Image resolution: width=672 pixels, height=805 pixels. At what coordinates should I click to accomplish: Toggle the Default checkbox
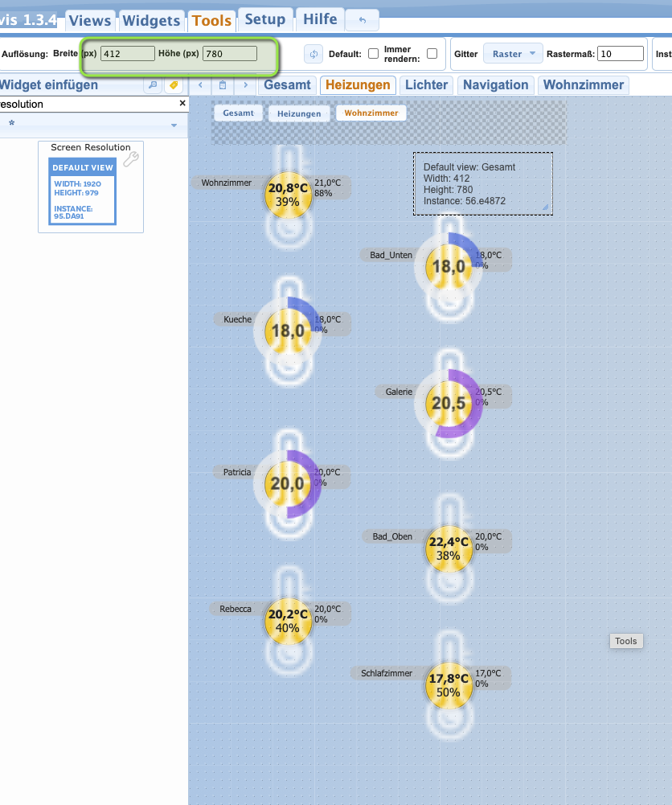point(374,53)
